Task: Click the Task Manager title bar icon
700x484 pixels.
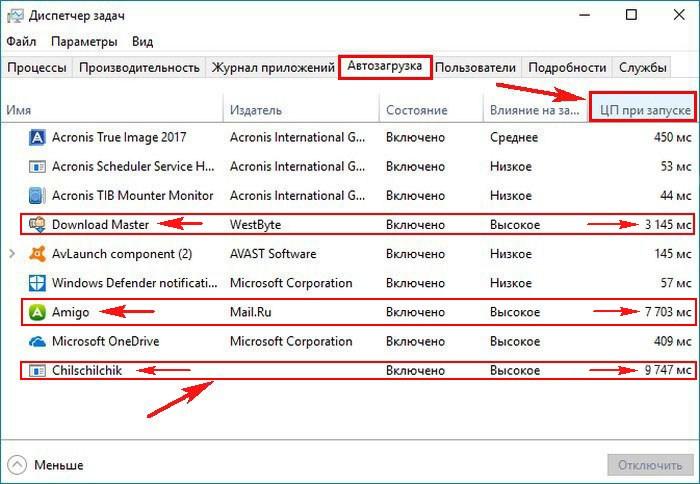Action: 15,16
